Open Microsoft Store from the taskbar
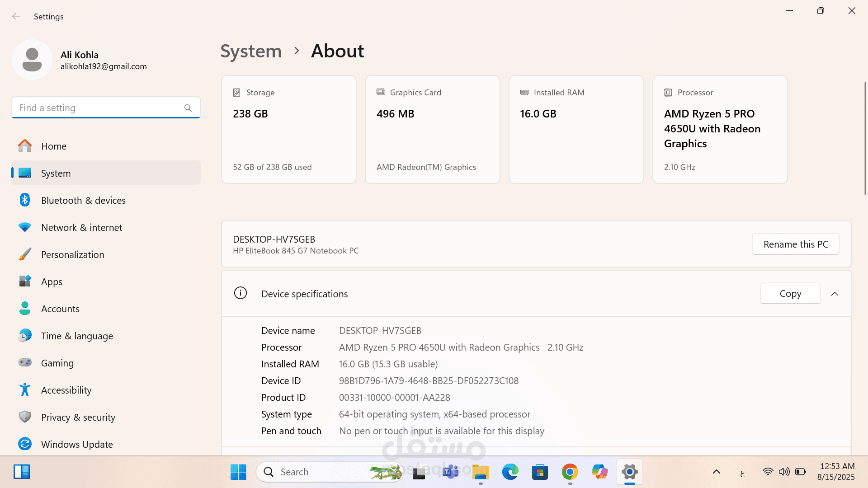 [540, 472]
